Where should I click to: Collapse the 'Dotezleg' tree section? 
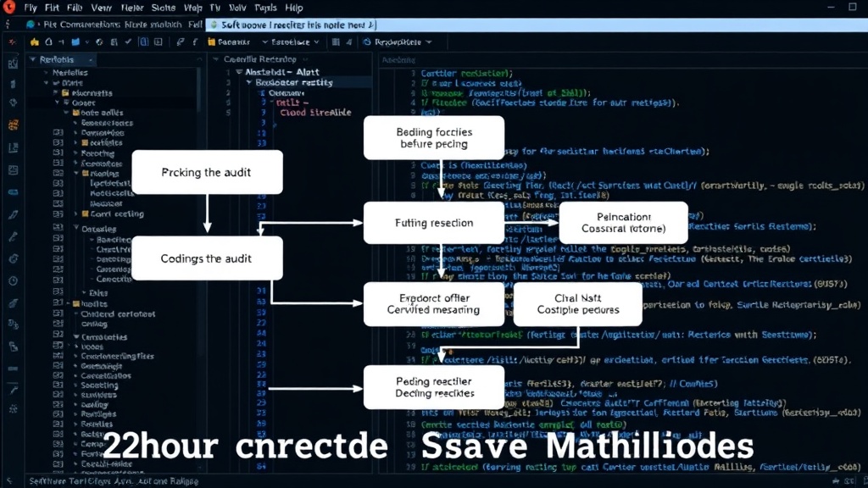[x=75, y=228]
